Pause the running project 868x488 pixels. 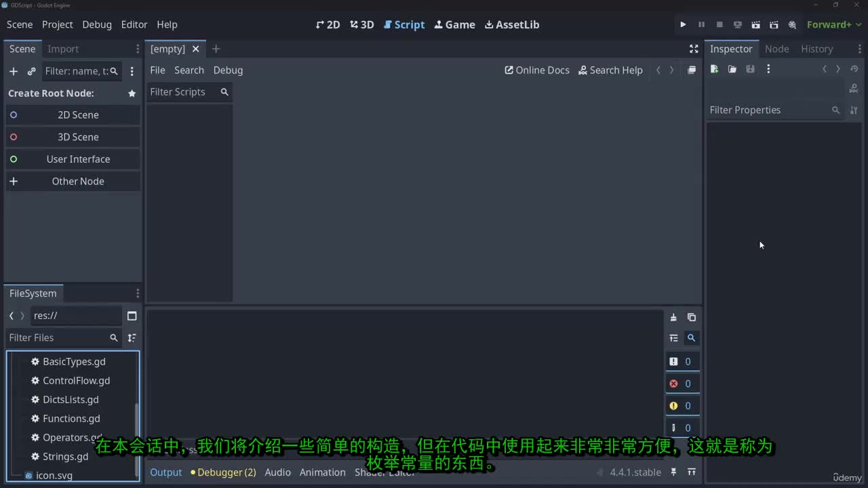tap(701, 24)
